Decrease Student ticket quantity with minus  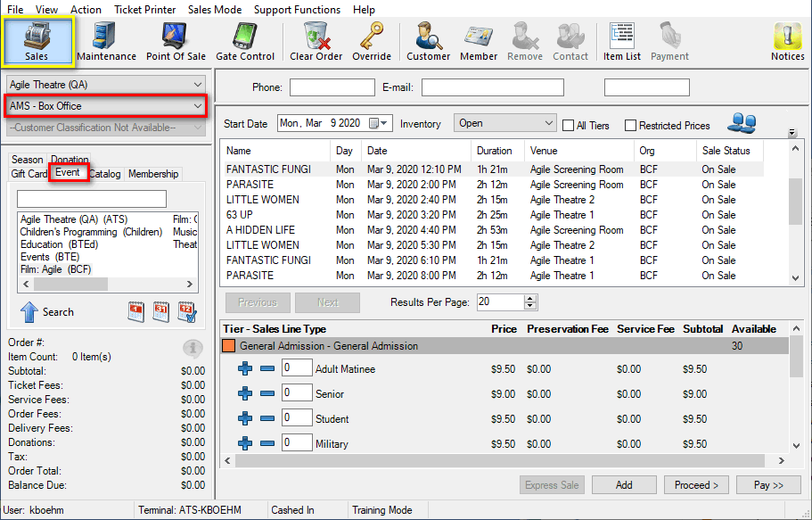coord(267,418)
